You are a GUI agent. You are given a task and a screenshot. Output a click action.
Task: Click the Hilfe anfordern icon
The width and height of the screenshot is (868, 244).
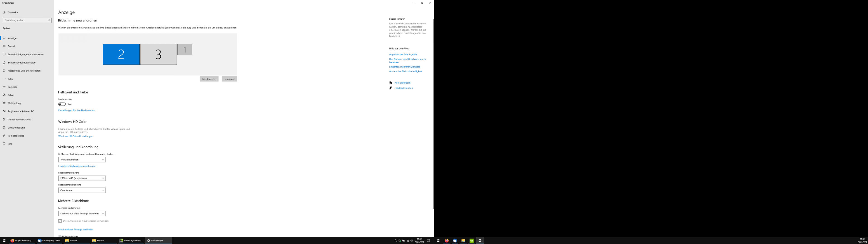point(391,82)
